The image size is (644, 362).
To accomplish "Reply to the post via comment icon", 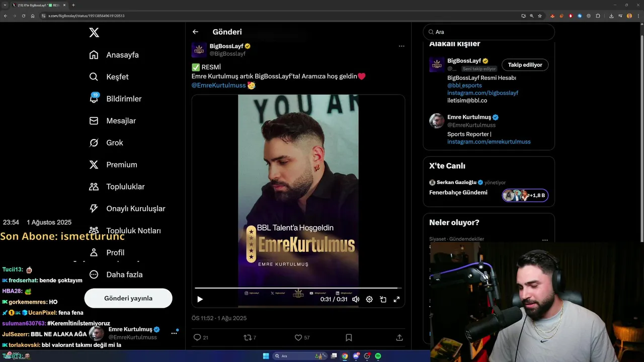I will 197,337.
